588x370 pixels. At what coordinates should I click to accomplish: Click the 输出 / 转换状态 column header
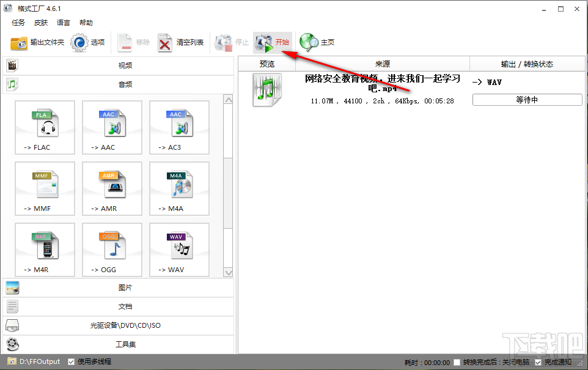tap(527, 64)
